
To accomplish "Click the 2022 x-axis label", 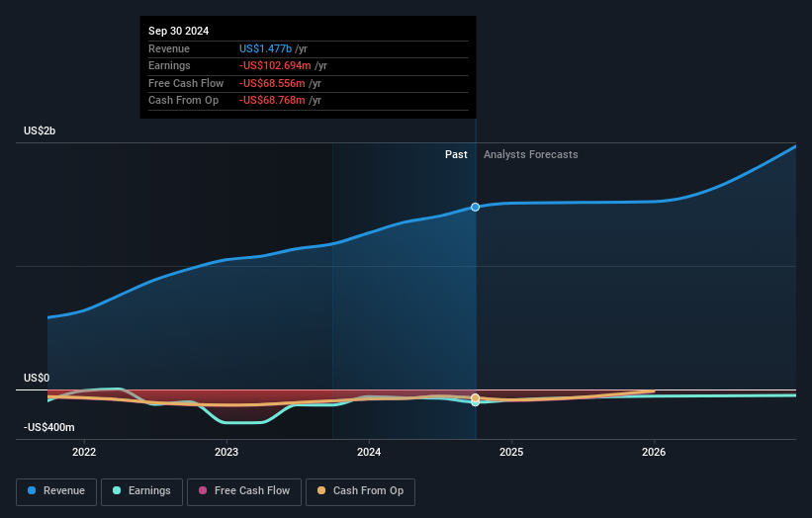I will point(84,452).
